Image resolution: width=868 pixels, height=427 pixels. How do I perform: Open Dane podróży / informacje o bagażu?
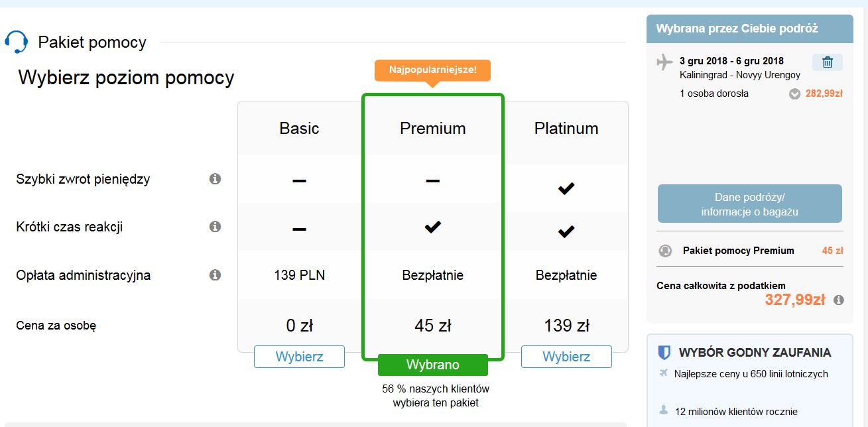[x=750, y=204]
